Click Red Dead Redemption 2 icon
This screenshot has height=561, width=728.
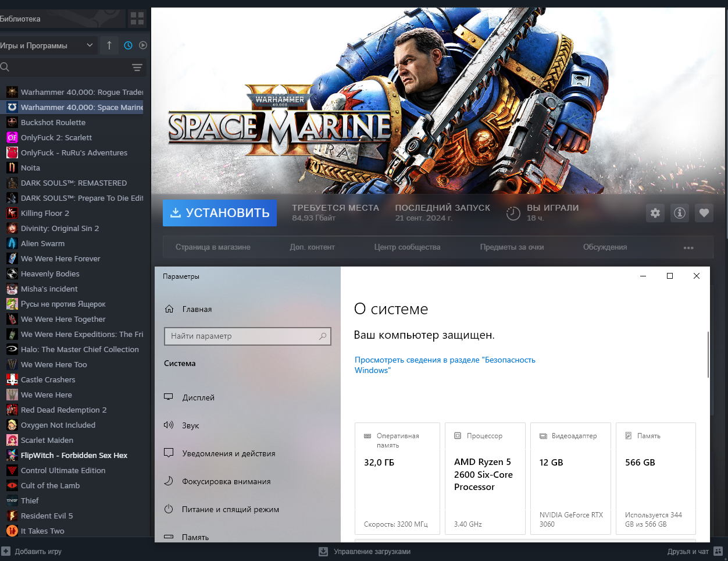click(12, 410)
